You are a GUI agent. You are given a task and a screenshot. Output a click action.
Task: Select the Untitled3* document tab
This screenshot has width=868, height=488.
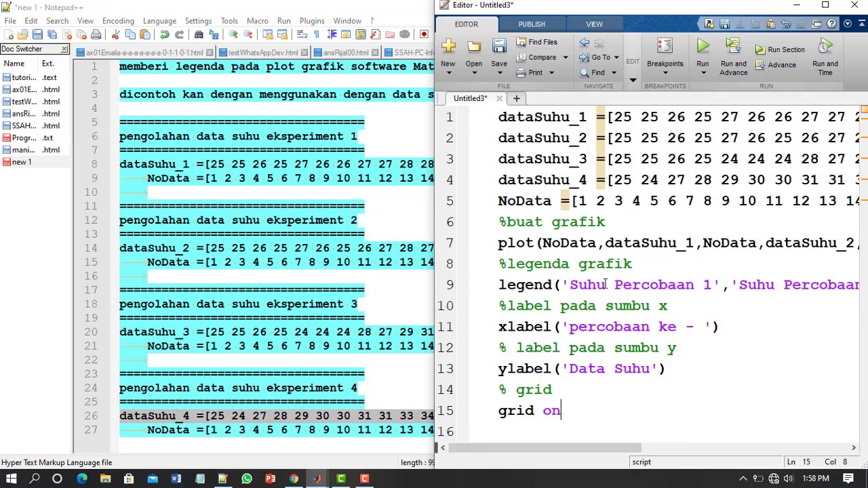coord(471,98)
